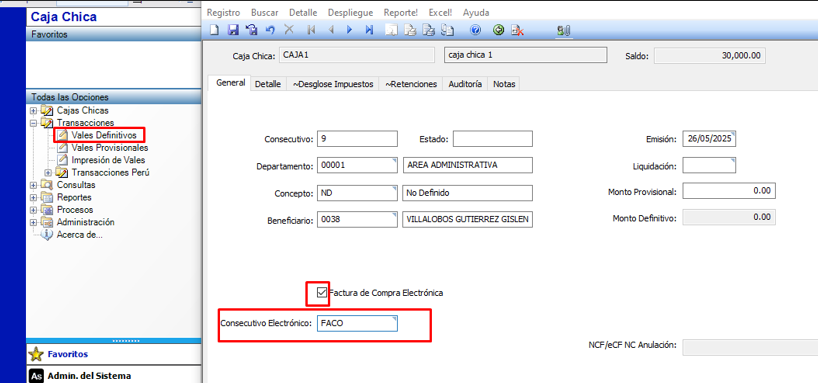818x383 pixels.
Task: Switch to the Notas tab
Action: click(504, 84)
